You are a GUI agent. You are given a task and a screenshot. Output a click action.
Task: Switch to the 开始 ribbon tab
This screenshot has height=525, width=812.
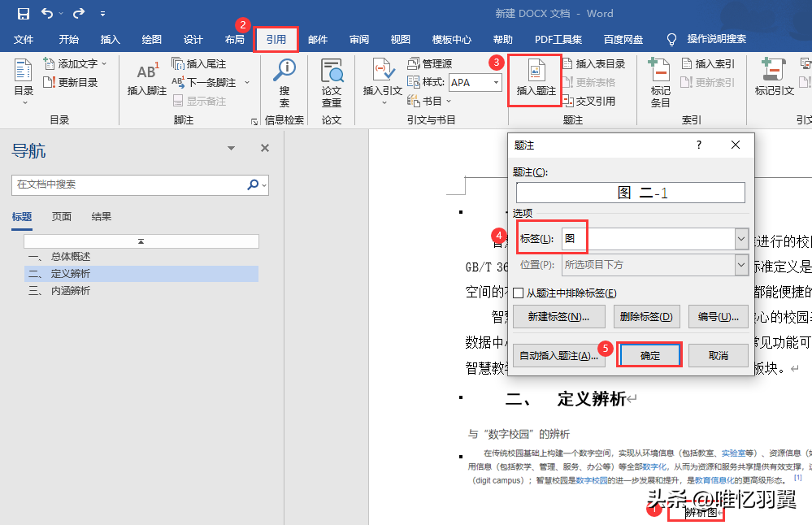tap(68, 39)
